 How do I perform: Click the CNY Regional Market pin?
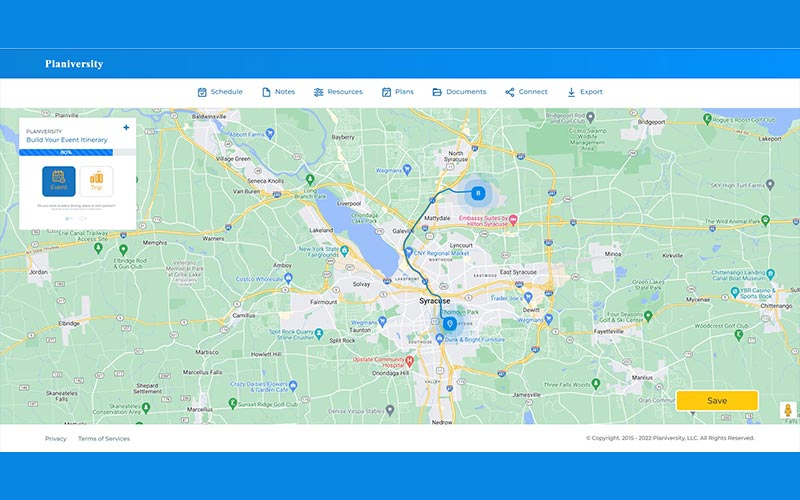pos(408,253)
